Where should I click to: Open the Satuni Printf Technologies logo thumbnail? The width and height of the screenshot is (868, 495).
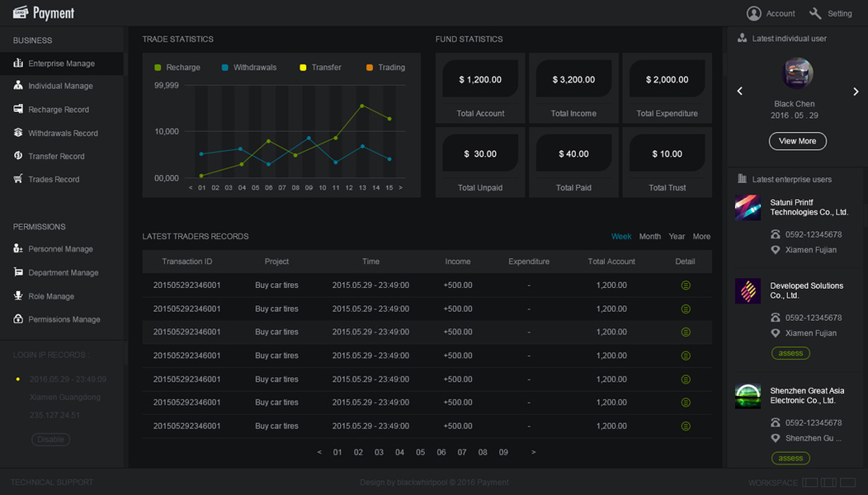(748, 208)
